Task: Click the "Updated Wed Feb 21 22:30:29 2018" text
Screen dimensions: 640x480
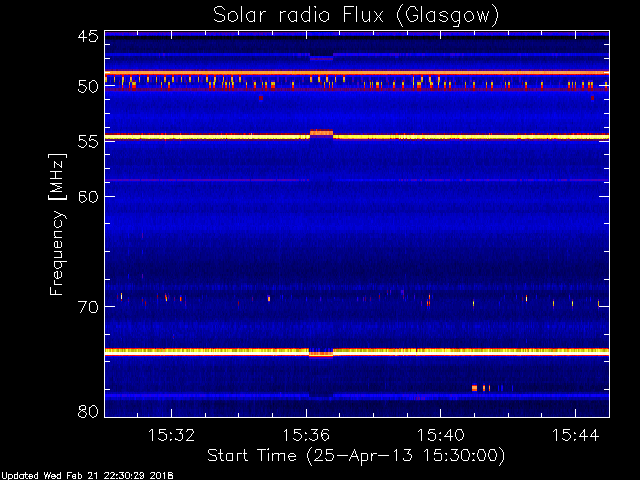Action: click(87, 476)
